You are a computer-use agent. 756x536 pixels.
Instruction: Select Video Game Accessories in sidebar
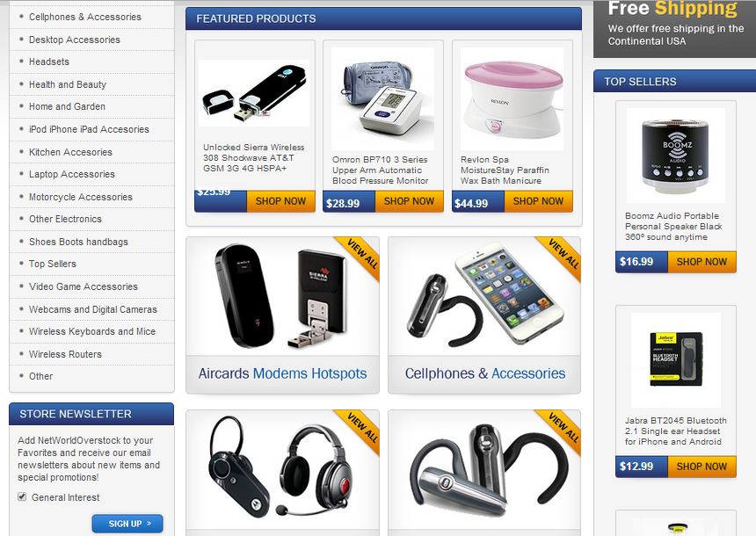[84, 286]
